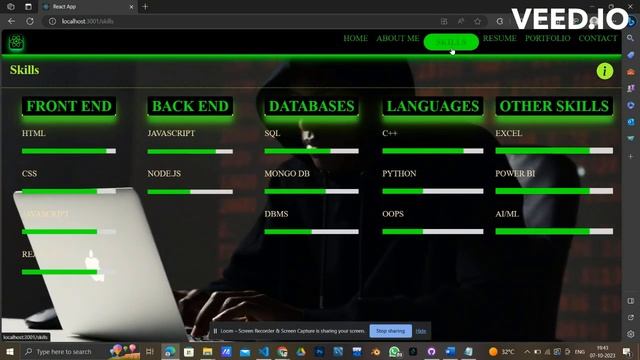Open Edge sidebar settings gear icon
Viewport: 640px width, 360px height.
pos(631,334)
